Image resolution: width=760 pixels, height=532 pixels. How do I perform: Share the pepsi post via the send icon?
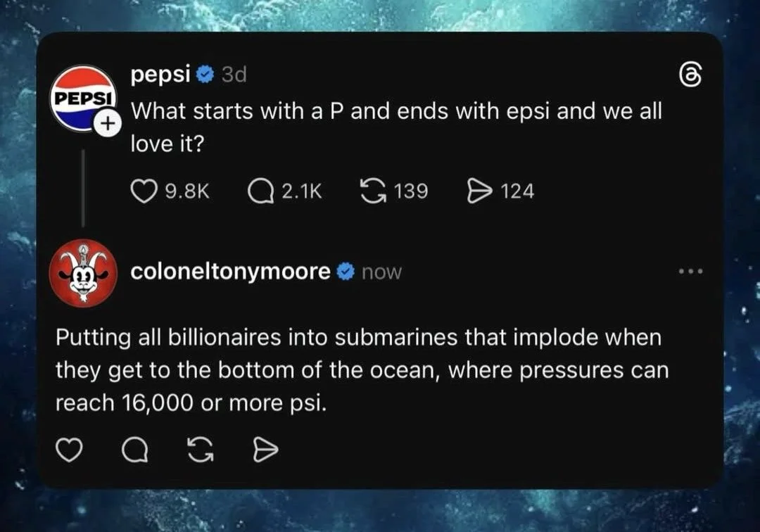click(481, 189)
